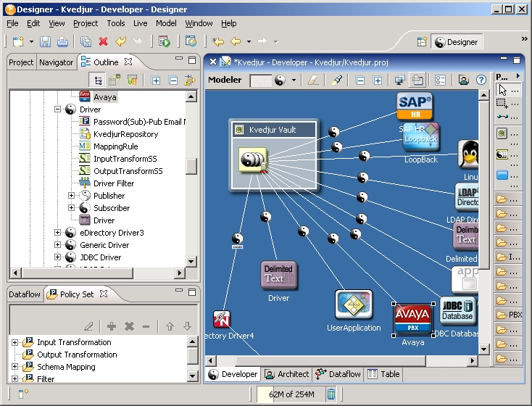
Task: Switch to Dataflow tab below the modeler
Action: (x=338, y=374)
